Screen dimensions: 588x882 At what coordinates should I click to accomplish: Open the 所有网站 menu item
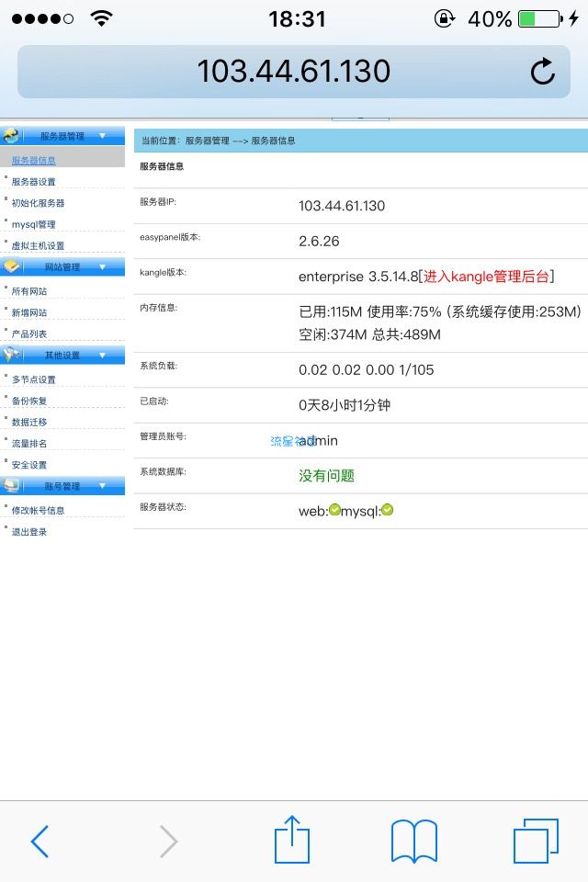[x=29, y=291]
